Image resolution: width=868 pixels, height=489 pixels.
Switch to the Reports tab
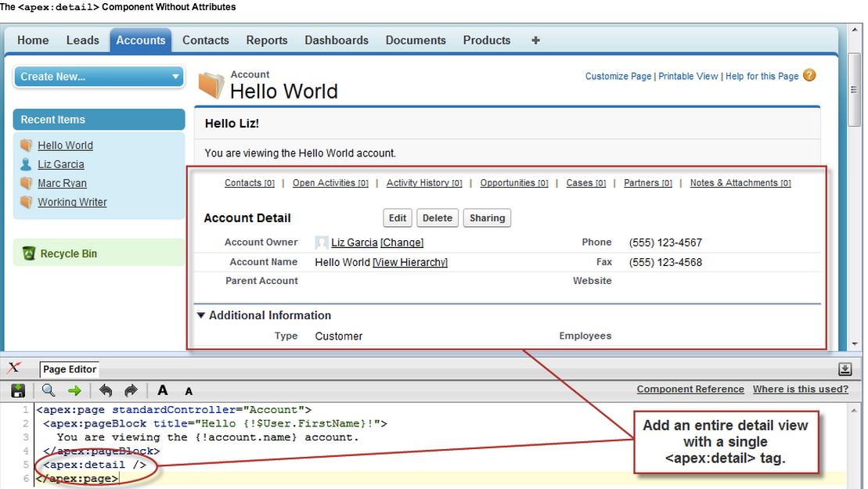(267, 41)
